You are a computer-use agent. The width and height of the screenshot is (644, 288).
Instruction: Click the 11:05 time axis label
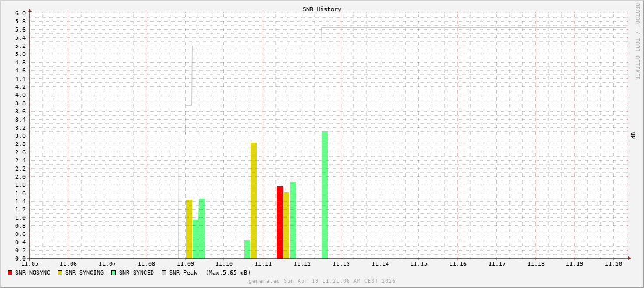click(29, 264)
